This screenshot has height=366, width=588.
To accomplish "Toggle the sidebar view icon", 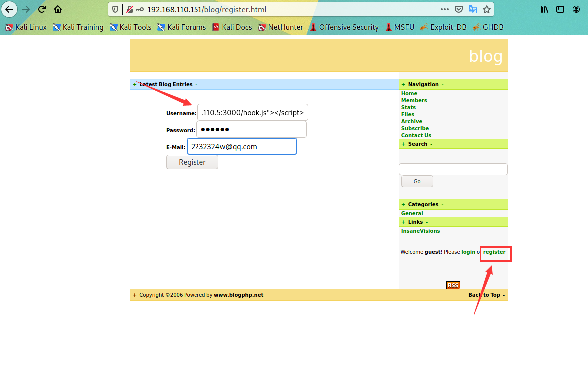I will tap(560, 10).
